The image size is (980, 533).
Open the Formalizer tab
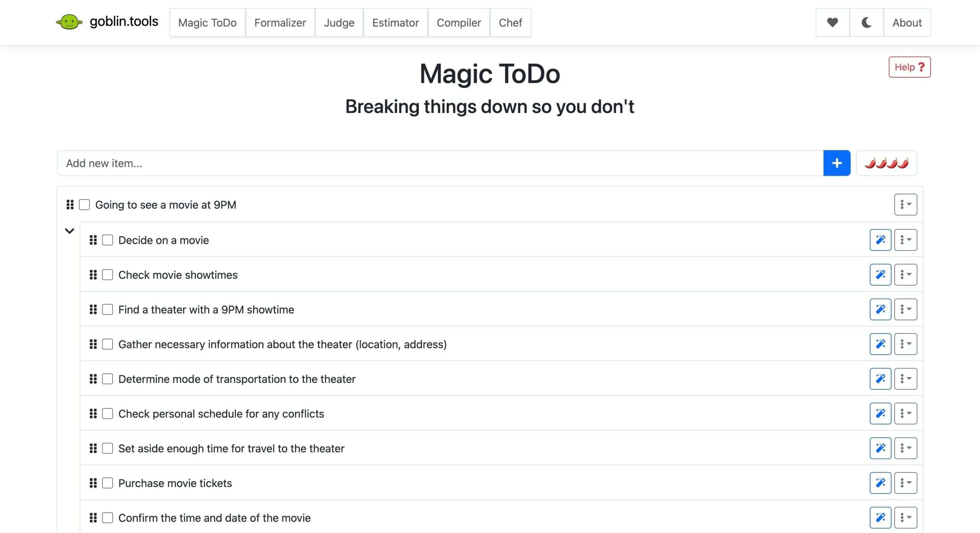coord(280,23)
